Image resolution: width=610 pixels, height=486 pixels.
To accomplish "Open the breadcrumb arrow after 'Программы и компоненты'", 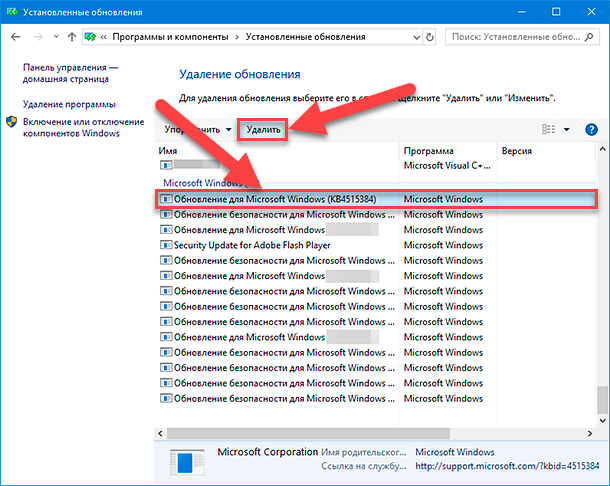I will point(237,37).
